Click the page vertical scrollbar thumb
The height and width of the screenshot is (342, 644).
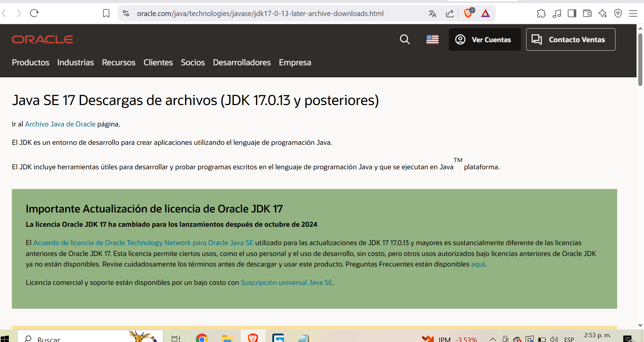coord(640,59)
